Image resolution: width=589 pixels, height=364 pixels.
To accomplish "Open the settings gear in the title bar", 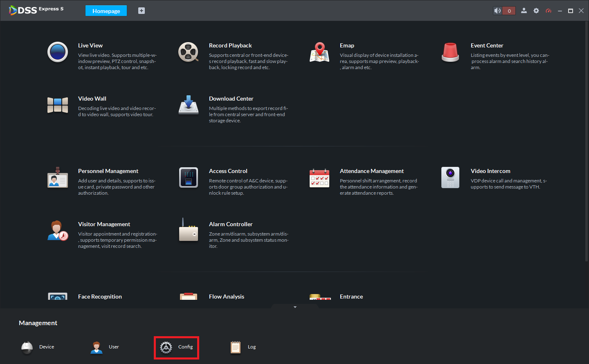I will click(536, 11).
